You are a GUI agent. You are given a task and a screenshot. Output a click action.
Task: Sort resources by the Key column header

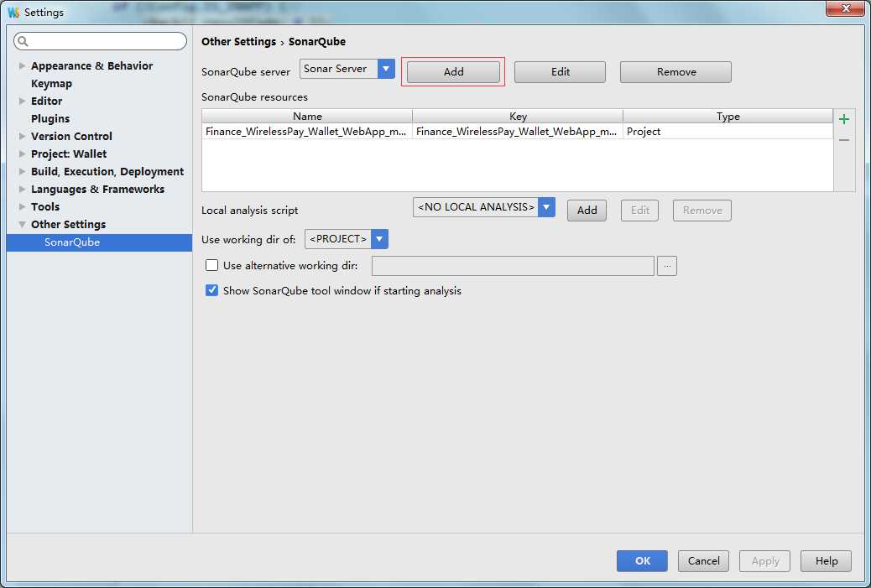click(x=518, y=116)
